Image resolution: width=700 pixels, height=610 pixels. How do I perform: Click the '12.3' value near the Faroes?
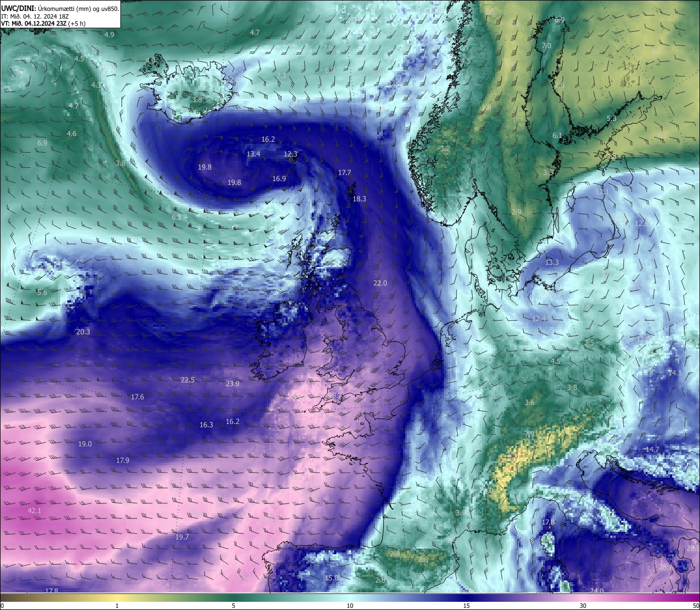point(290,154)
